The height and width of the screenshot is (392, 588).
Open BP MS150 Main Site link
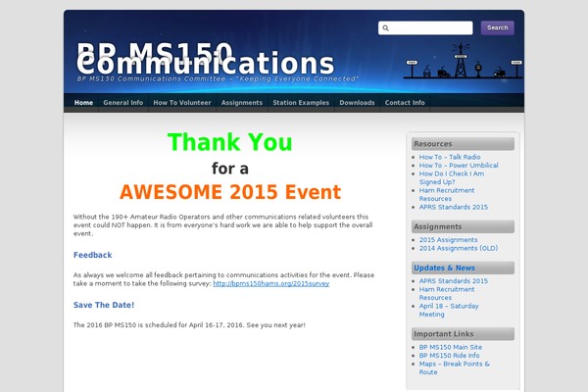coord(451,347)
